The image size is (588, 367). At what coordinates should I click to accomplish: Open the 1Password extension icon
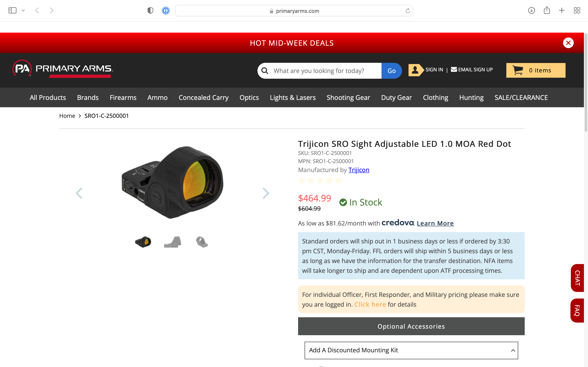tap(166, 11)
